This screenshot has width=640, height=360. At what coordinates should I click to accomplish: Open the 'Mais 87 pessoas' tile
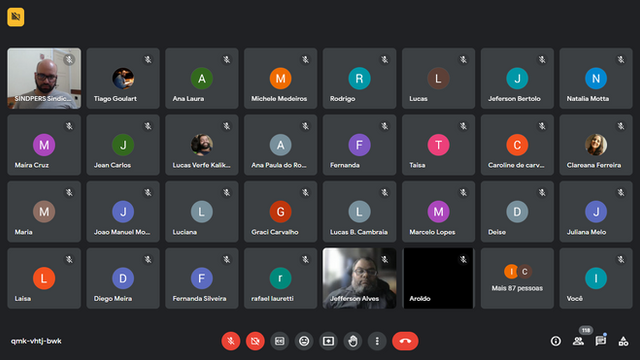coord(517,278)
